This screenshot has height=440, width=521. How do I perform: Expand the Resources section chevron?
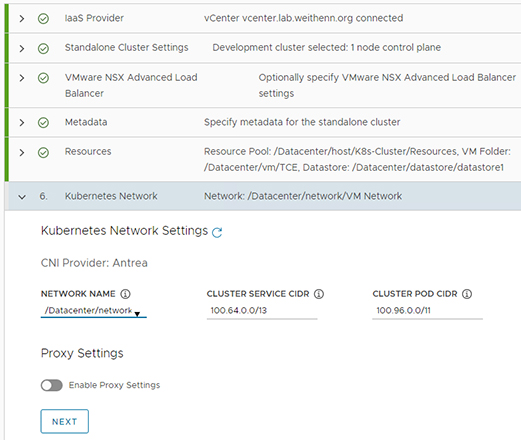(22, 153)
